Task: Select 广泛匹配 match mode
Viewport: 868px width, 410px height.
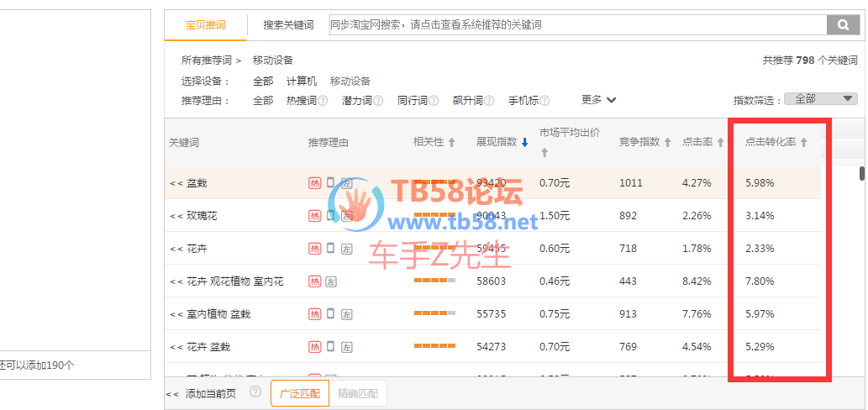Action: coord(299,393)
